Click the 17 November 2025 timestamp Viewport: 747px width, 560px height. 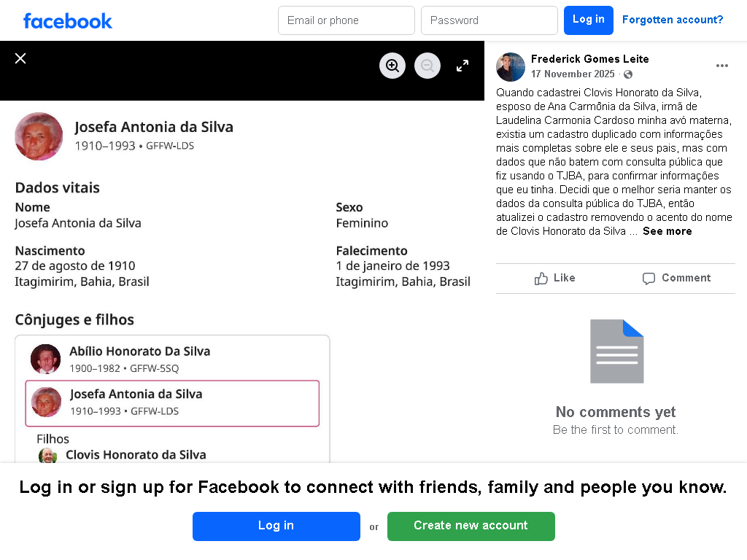pyautogui.click(x=573, y=74)
